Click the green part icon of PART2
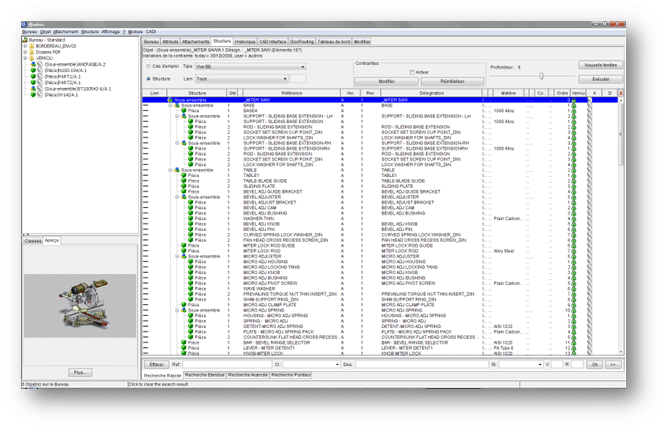Screen dimensions: 668x431 pos(33,82)
